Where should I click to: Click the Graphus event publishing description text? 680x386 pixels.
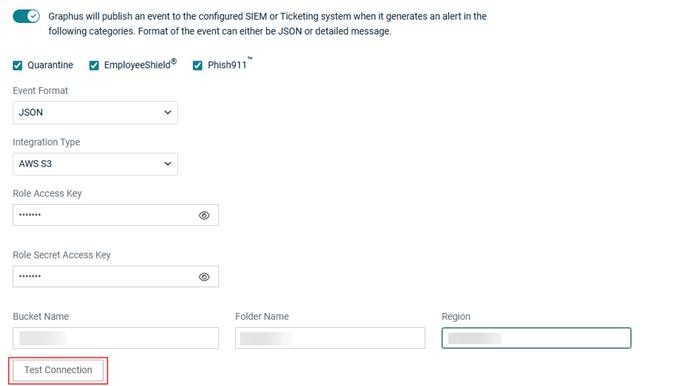267,24
